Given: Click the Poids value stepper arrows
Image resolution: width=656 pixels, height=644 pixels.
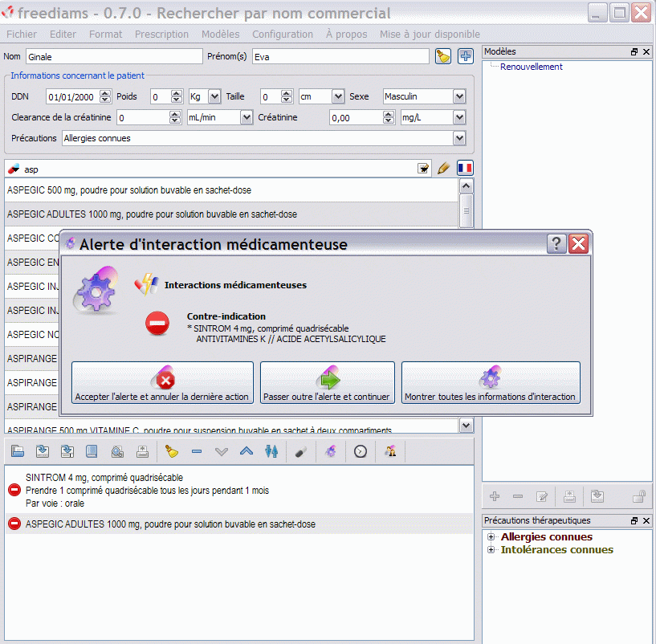Looking at the screenshot, I should click(177, 96).
